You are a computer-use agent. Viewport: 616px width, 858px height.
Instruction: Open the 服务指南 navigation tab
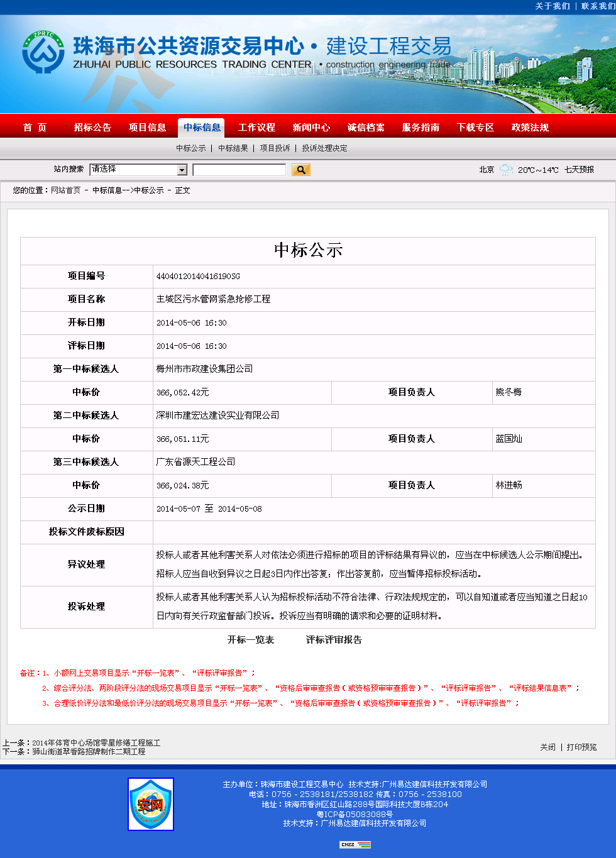pos(421,128)
